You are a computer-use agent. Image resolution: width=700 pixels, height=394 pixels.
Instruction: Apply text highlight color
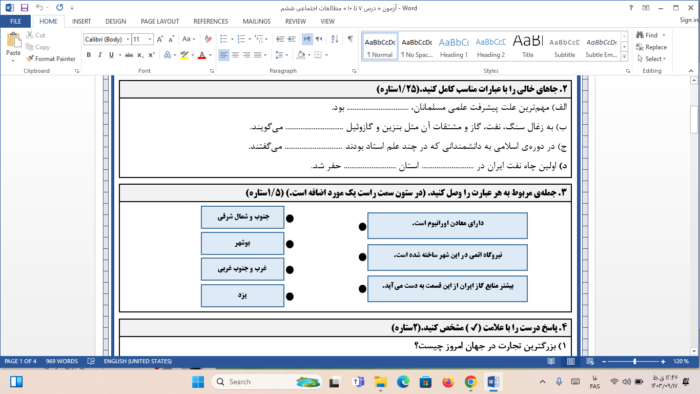pyautogui.click(x=184, y=55)
